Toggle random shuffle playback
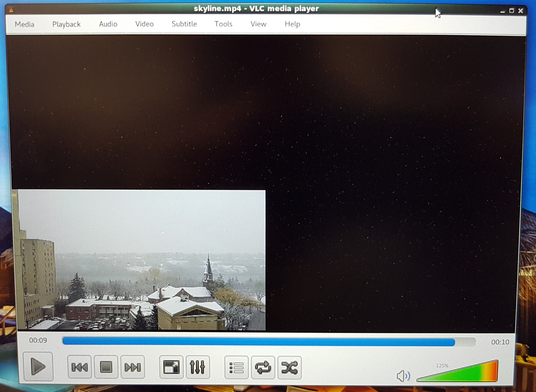The image size is (536, 392). pos(290,368)
